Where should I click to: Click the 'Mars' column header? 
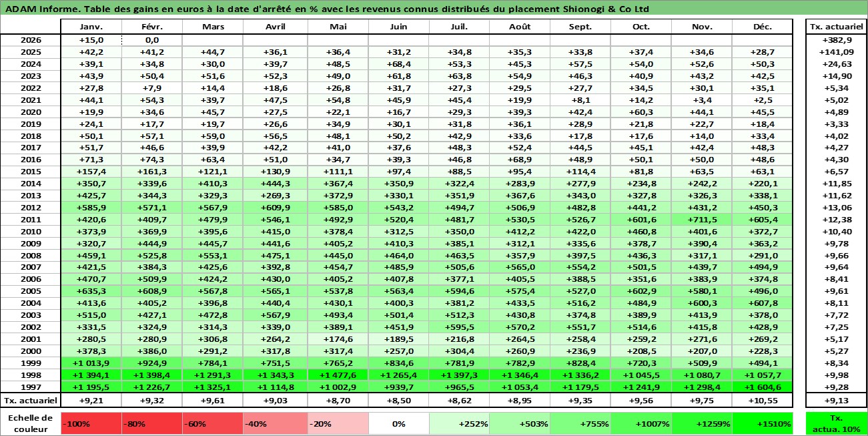coord(213,27)
